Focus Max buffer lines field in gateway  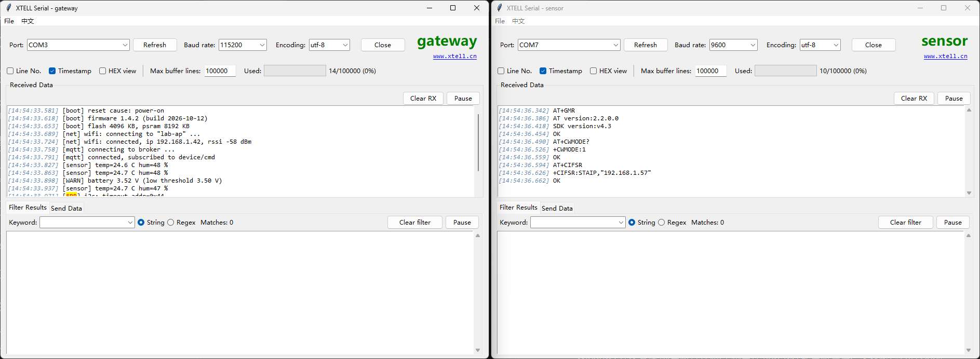click(220, 71)
